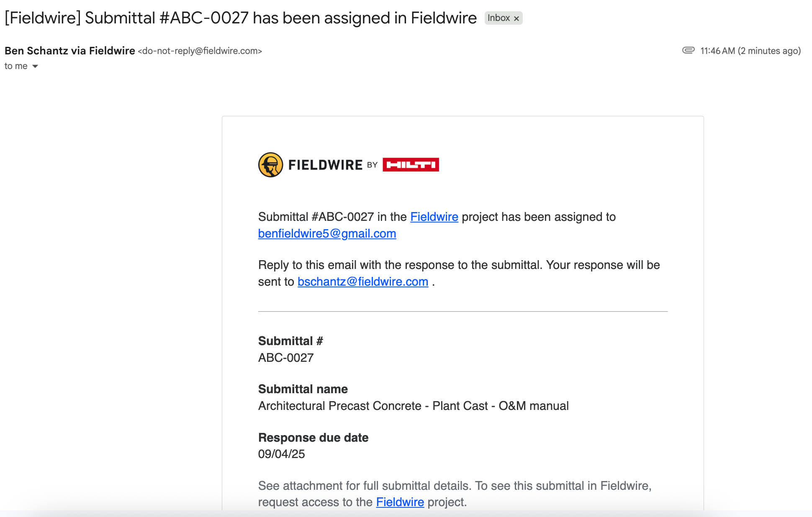Click the paperclip attachment icon

coord(688,51)
